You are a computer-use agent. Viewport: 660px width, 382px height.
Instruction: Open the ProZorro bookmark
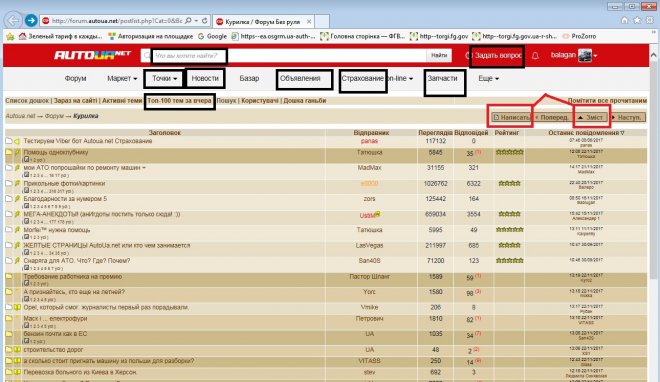(x=580, y=36)
